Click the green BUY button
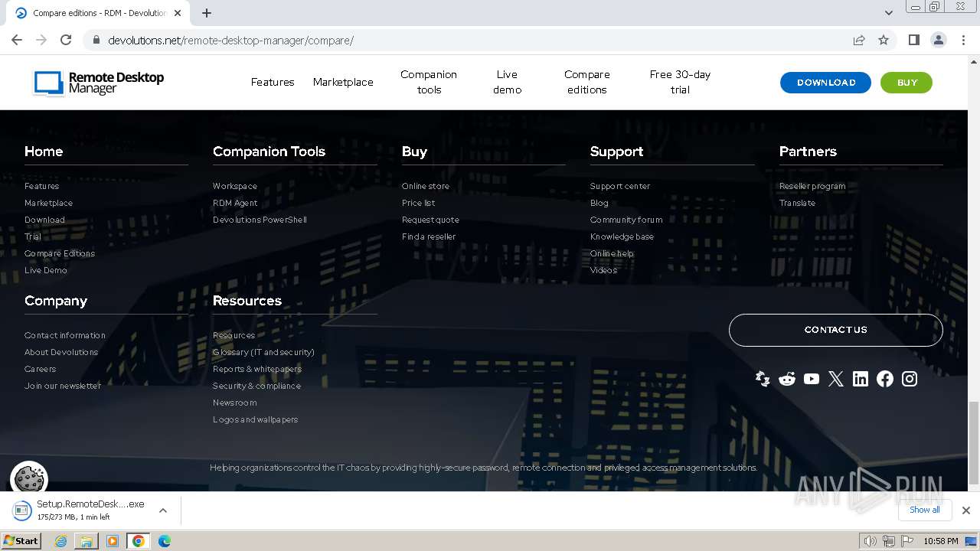980x551 pixels. pos(906,83)
